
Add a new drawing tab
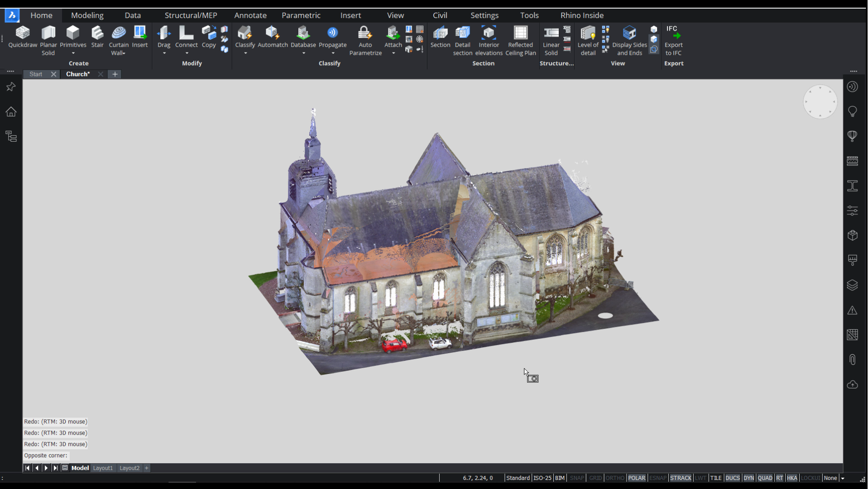(115, 74)
